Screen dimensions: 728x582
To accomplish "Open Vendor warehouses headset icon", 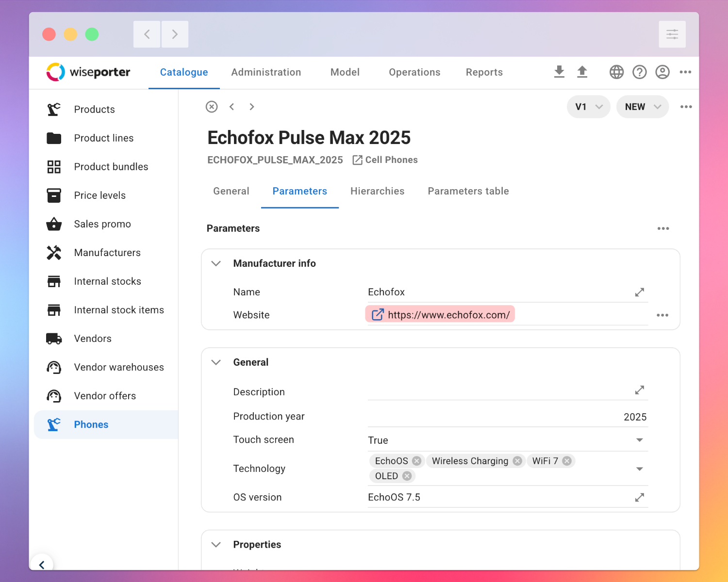I will click(54, 367).
